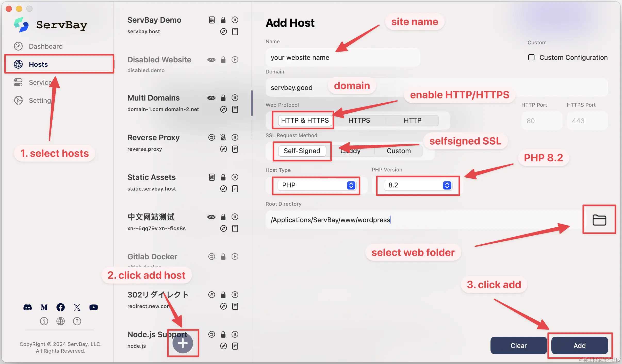The image size is (622, 364).
Task: Click the Disabled Website lock icon
Action: pos(223,60)
